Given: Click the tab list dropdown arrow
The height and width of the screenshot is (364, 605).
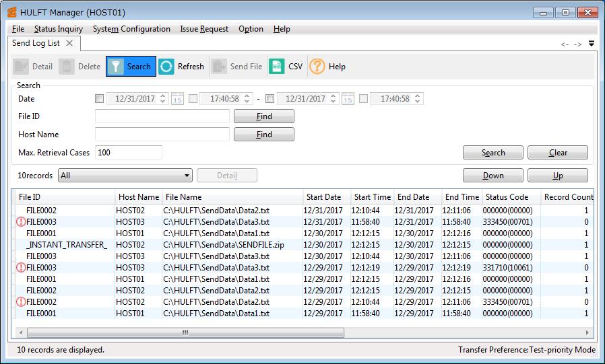Looking at the screenshot, I should [x=592, y=44].
